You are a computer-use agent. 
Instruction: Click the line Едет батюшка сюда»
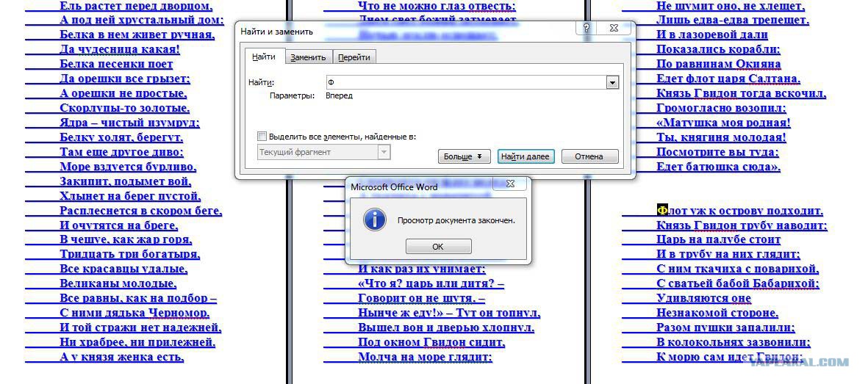(719, 167)
